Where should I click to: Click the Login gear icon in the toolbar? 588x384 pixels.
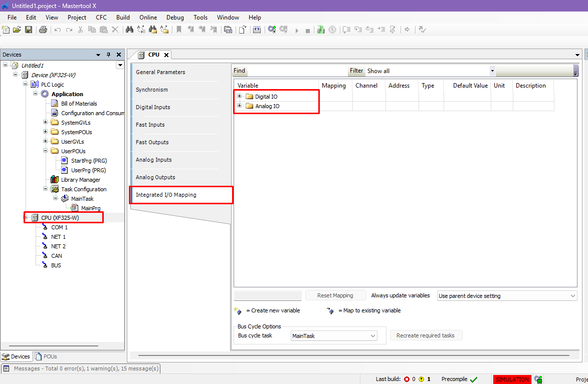tap(272, 30)
